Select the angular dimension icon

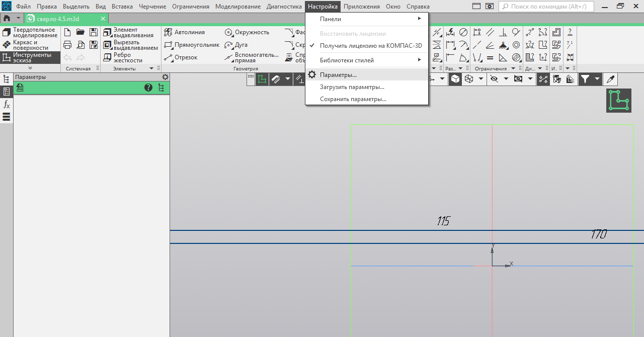point(463,57)
